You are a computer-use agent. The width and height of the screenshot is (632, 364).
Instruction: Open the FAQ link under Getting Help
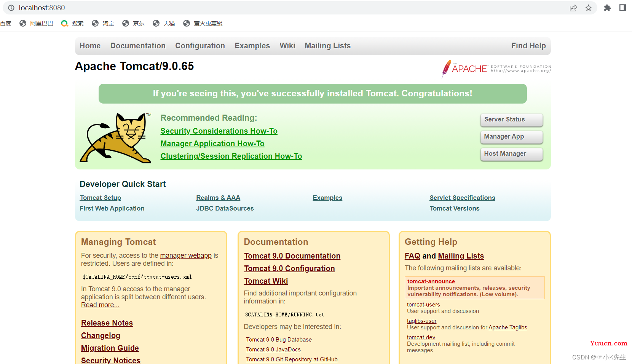412,256
